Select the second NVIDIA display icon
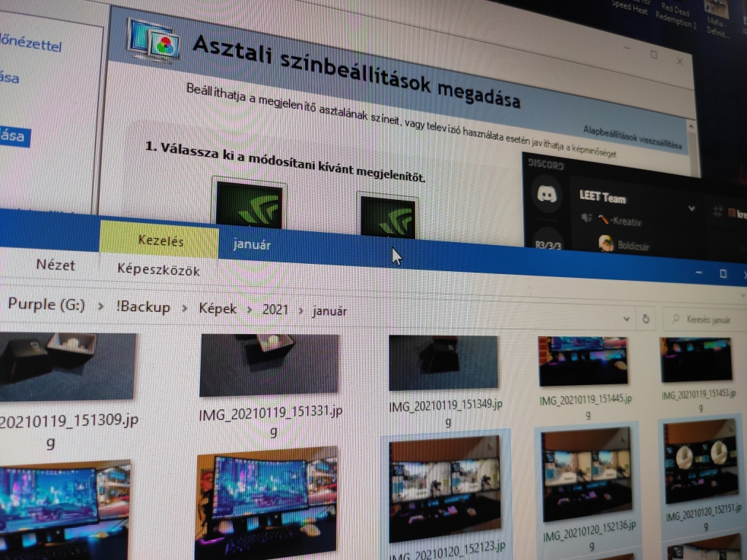747x560 pixels. tap(388, 215)
